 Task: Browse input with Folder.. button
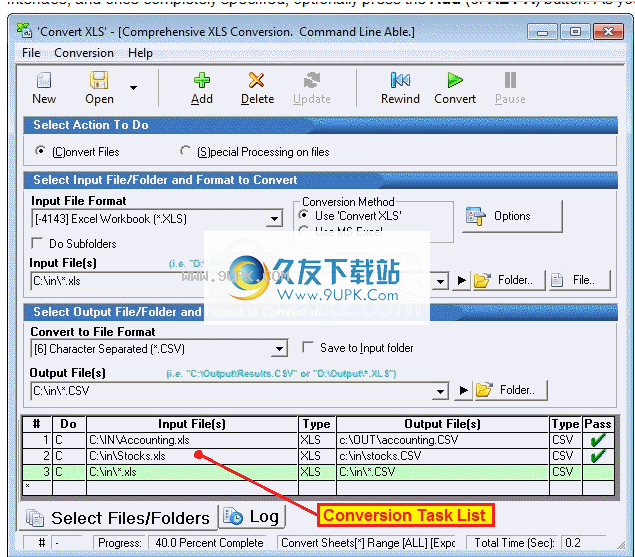[x=509, y=280]
